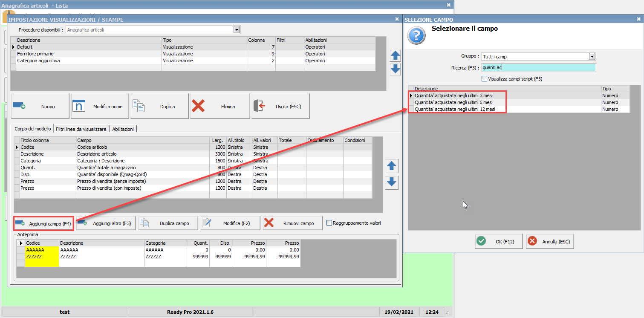Click the Abilitazioni column header in top grid
Screen dimensions: 644x318
(340, 40)
